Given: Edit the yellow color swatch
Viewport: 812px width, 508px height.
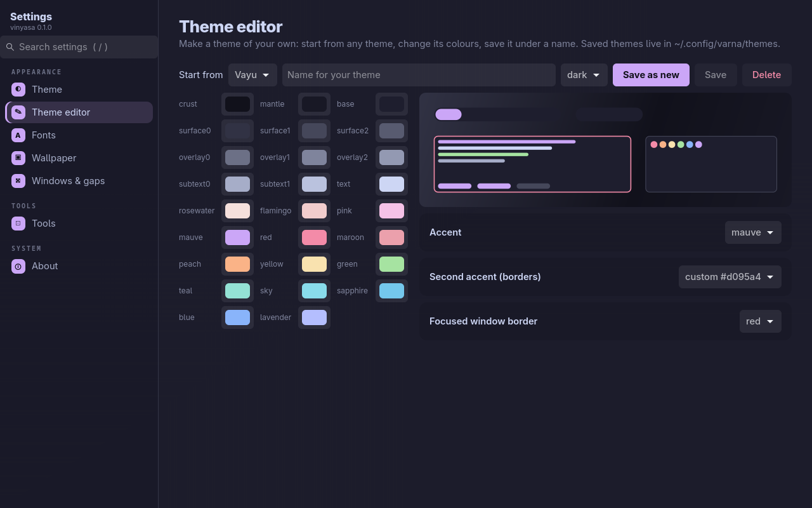Looking at the screenshot, I should [314, 264].
